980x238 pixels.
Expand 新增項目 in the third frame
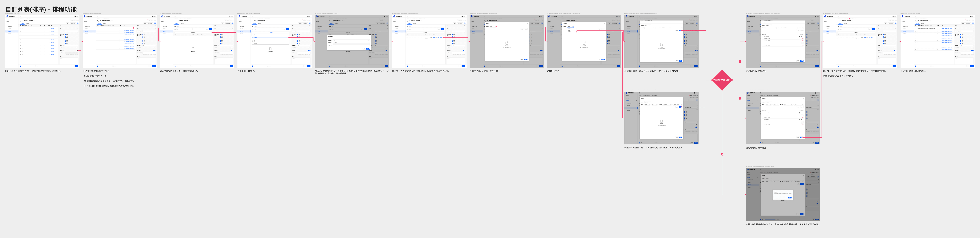[193, 32]
